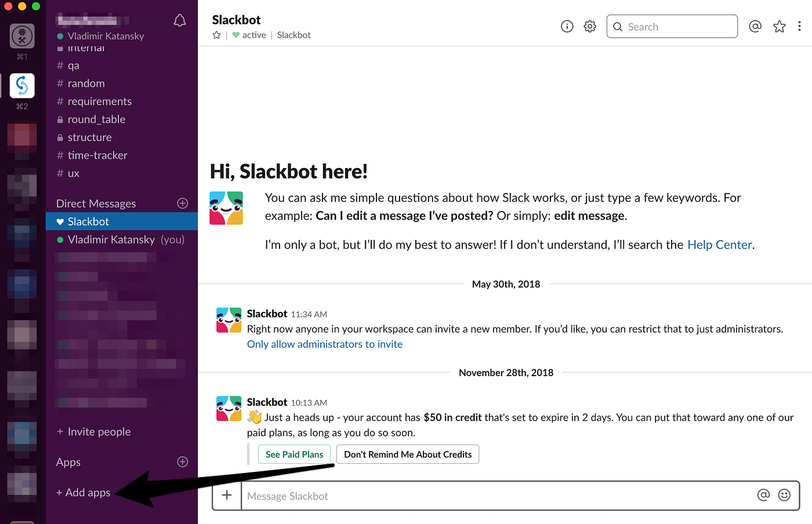Viewport: 812px width, 524px height.
Task: Dismiss credits with Don't Remind Me button
Action: click(x=407, y=454)
